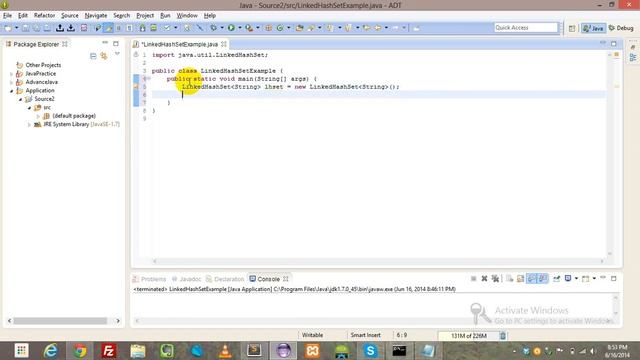Toggle Link with Editor in Package Explorer
The image size is (640, 360).
click(x=104, y=56)
